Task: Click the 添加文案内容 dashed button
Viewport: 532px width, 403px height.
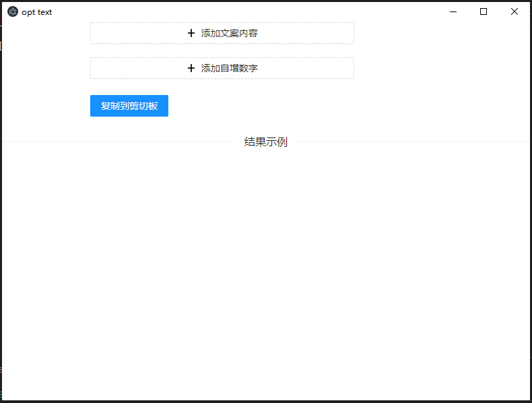Action: 222,33
